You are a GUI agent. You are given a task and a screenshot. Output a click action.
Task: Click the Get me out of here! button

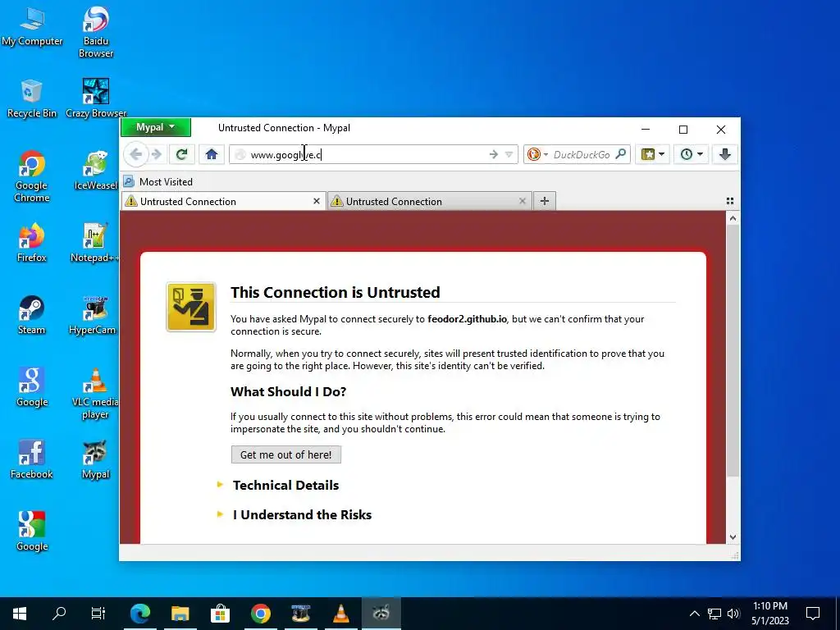tap(286, 454)
